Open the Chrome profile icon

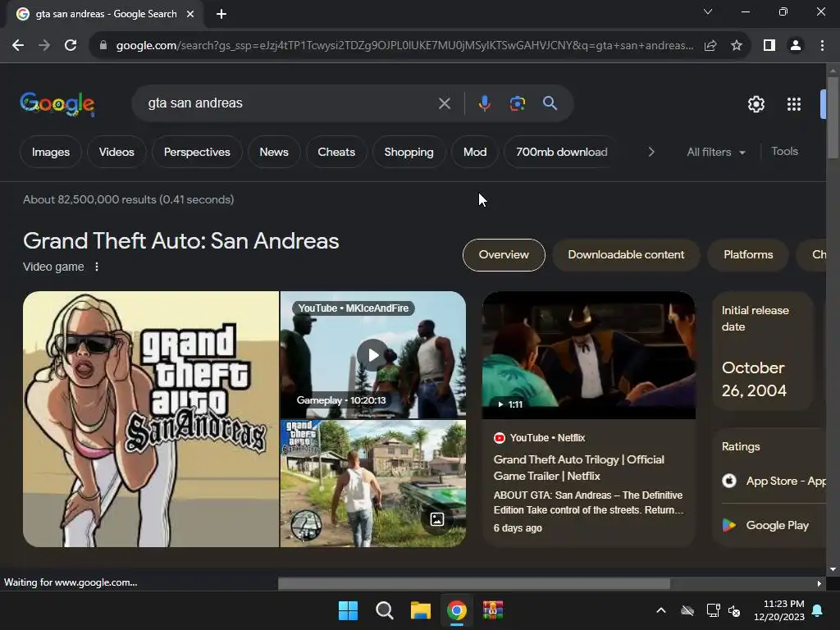[796, 46]
